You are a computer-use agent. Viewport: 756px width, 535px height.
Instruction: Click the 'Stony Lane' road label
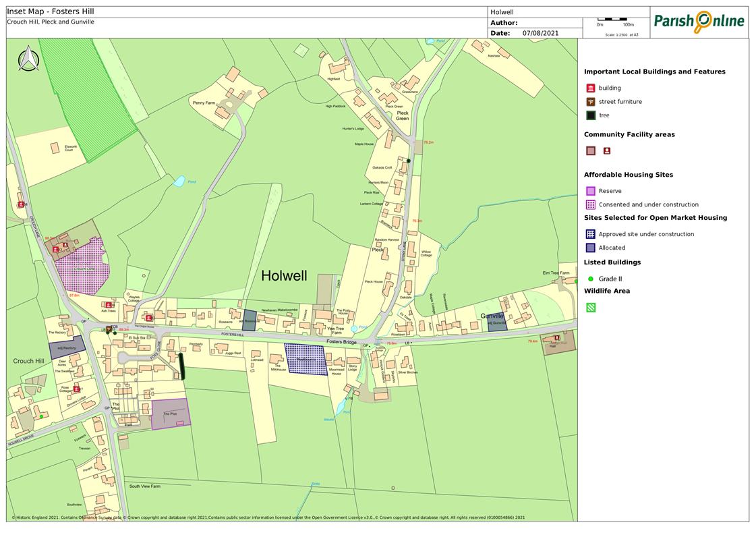404,252
